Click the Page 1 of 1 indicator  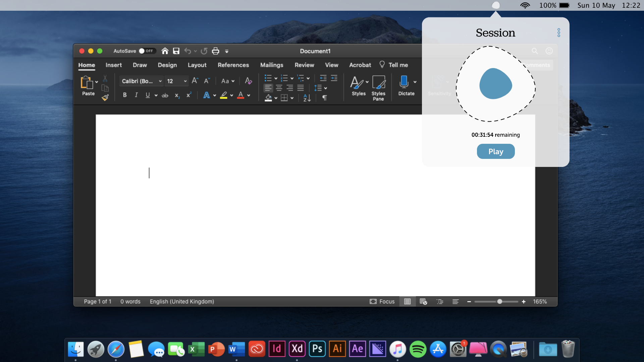(x=98, y=302)
